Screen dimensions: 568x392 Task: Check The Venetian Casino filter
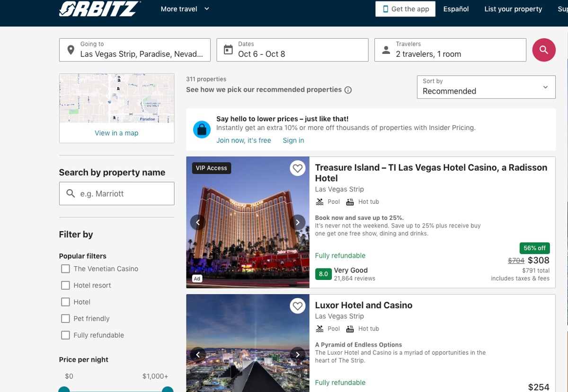[x=65, y=269]
